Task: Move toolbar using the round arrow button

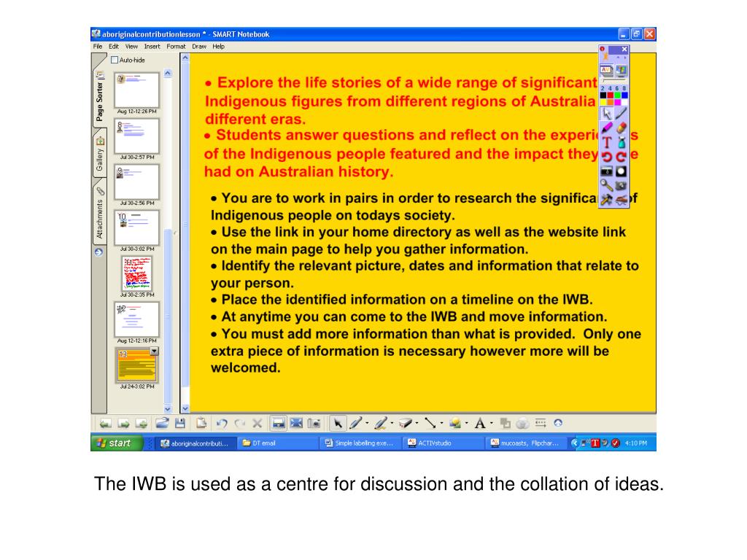Action: click(x=558, y=423)
